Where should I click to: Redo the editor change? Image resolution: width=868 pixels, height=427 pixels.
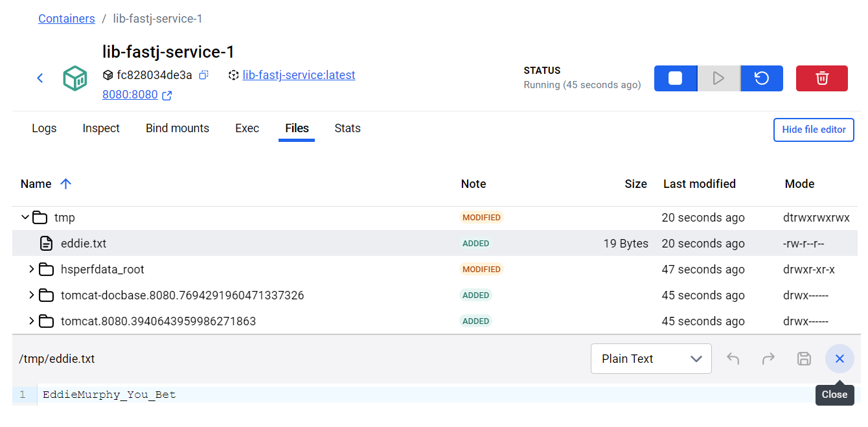pyautogui.click(x=768, y=359)
